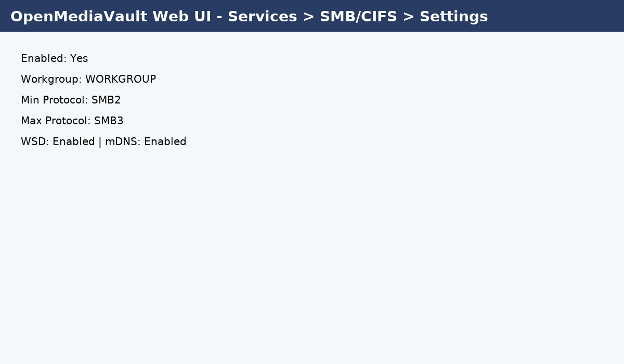Click the '>' separator before Settings in the header
The image size is (624, 364).
408,17
